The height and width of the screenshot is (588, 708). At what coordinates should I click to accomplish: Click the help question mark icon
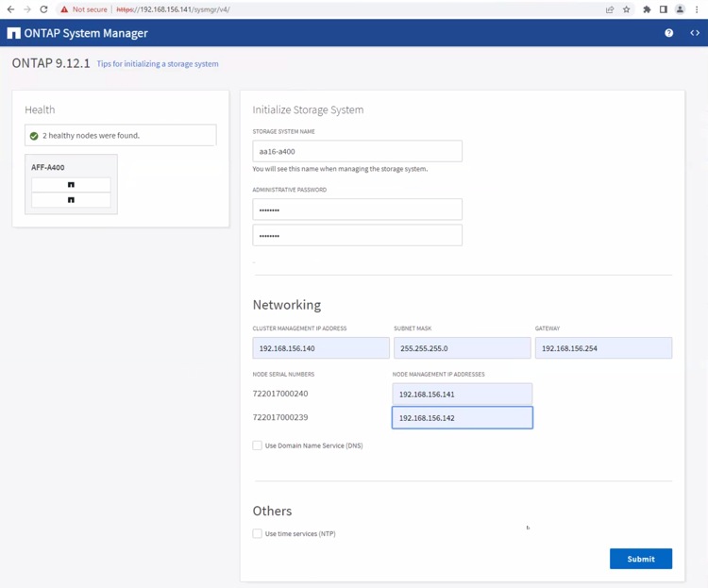point(668,33)
